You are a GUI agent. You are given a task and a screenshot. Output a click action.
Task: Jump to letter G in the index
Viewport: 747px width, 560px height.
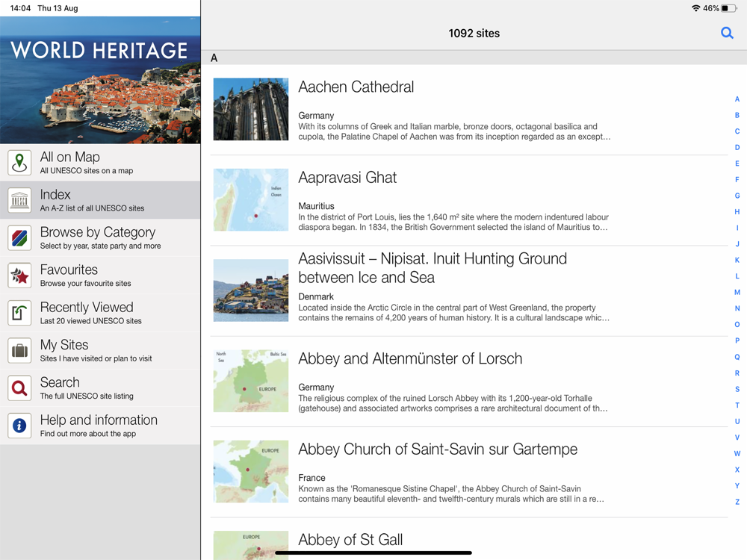(737, 196)
